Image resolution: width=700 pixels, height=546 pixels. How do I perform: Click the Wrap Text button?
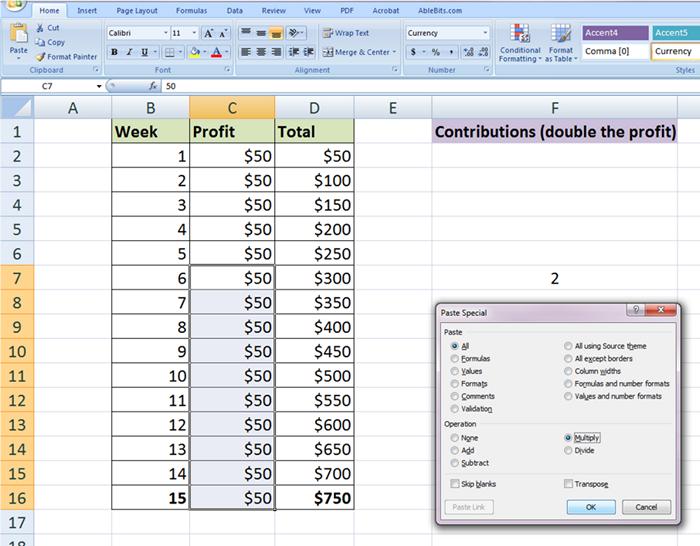pyautogui.click(x=344, y=33)
